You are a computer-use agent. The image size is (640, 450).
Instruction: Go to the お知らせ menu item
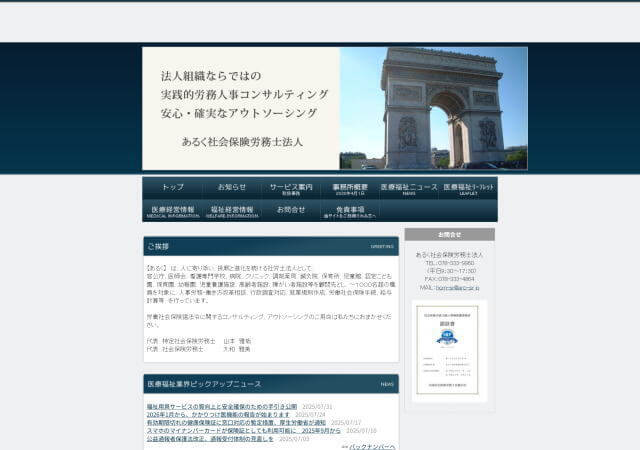232,188
